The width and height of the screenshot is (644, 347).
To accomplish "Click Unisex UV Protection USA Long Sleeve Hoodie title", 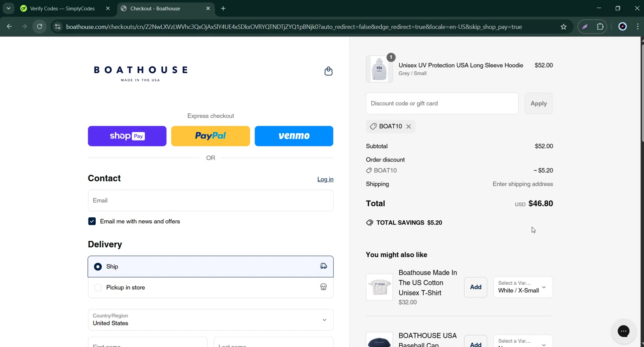I will coord(461,65).
